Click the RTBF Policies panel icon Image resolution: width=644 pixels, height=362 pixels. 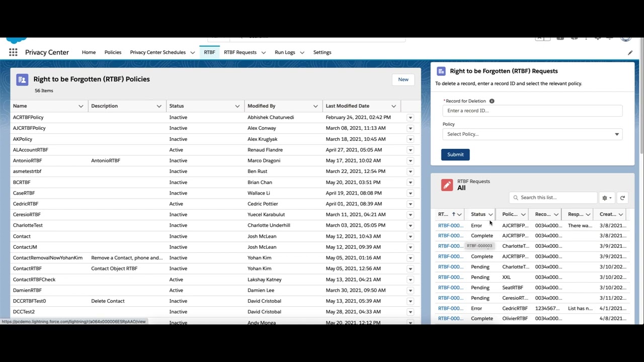click(22, 80)
